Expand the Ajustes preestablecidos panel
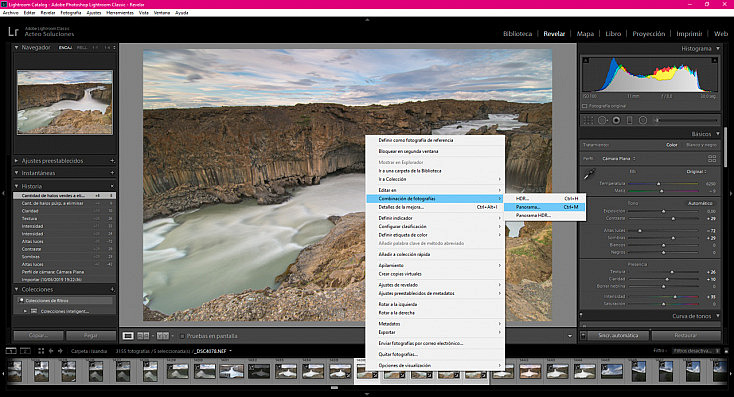 [x=16, y=161]
